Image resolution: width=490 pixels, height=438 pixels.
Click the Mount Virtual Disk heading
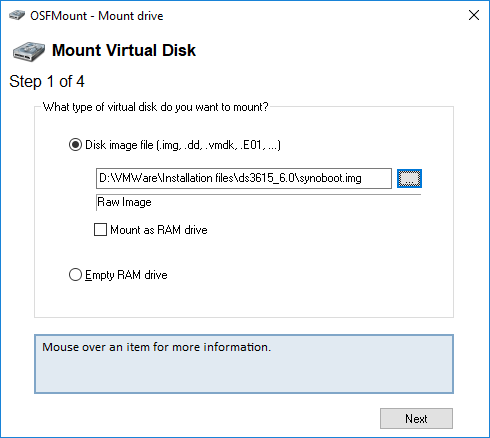(124, 51)
